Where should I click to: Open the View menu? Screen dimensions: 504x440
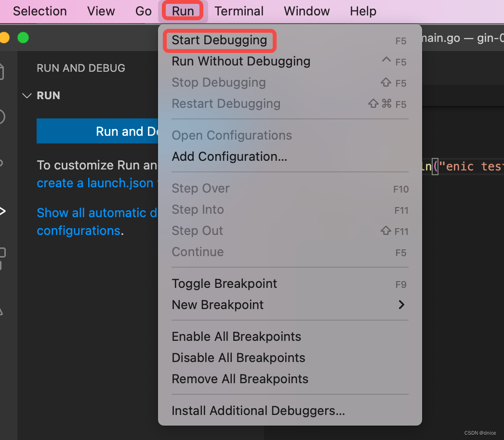pyautogui.click(x=101, y=11)
